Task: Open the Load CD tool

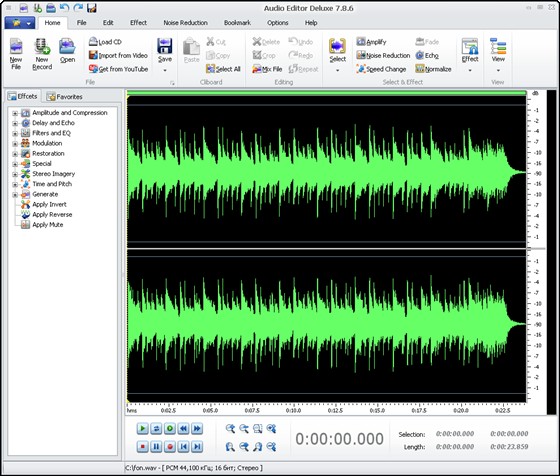Action: tap(105, 42)
